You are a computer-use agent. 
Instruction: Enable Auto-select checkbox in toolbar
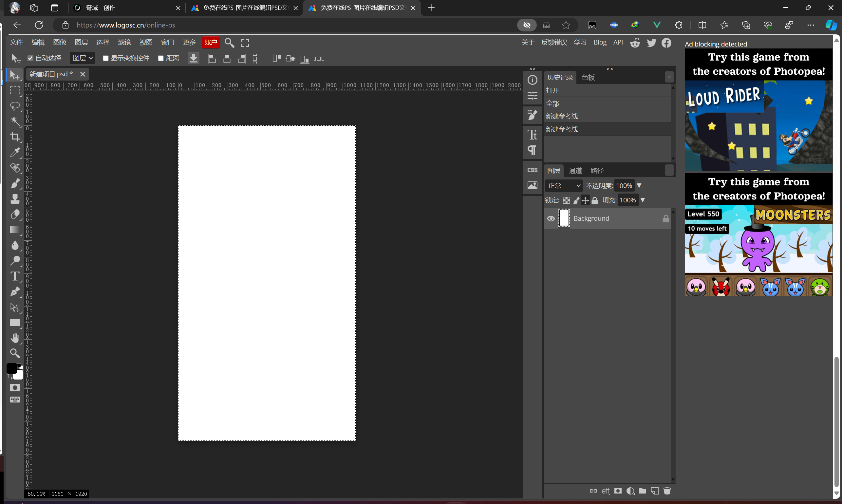click(x=30, y=58)
